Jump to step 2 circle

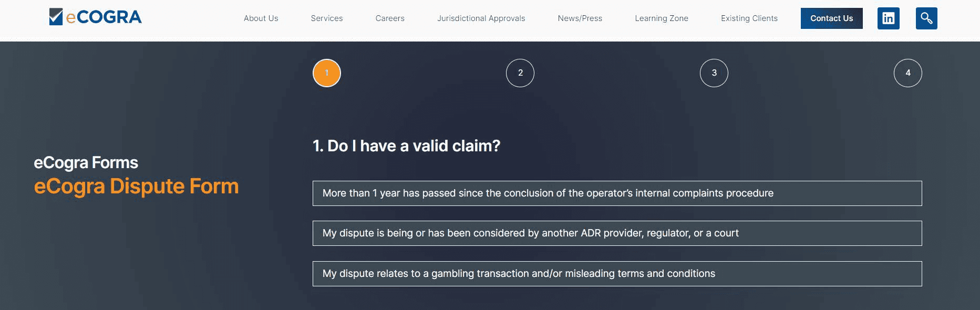520,73
